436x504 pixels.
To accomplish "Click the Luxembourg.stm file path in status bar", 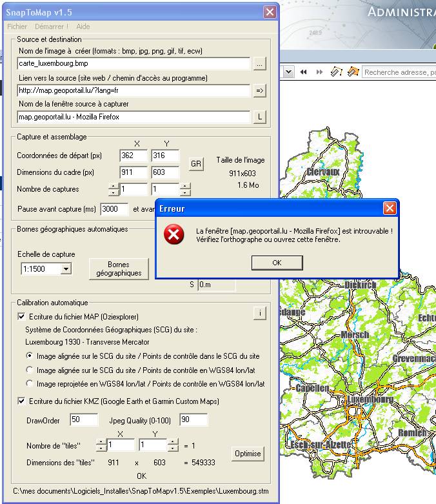I will click(x=141, y=491).
